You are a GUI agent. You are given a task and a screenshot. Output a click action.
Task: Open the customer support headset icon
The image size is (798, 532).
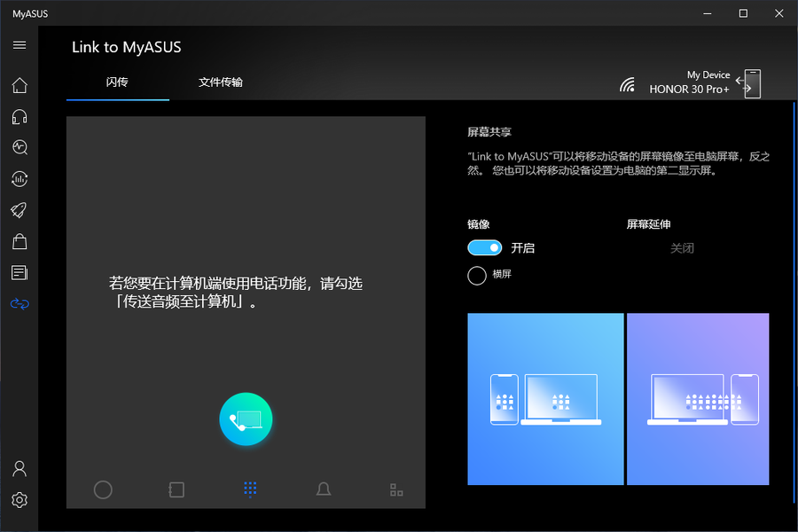click(20, 116)
